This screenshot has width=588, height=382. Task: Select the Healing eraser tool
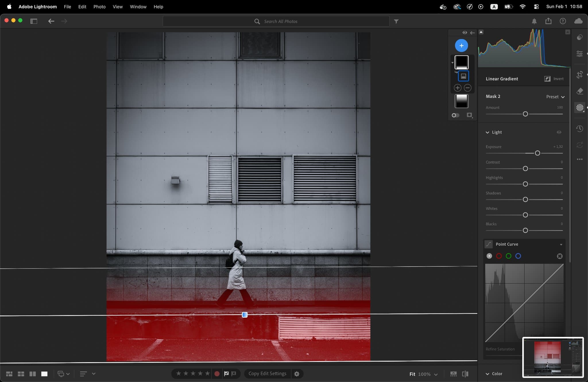tap(580, 91)
